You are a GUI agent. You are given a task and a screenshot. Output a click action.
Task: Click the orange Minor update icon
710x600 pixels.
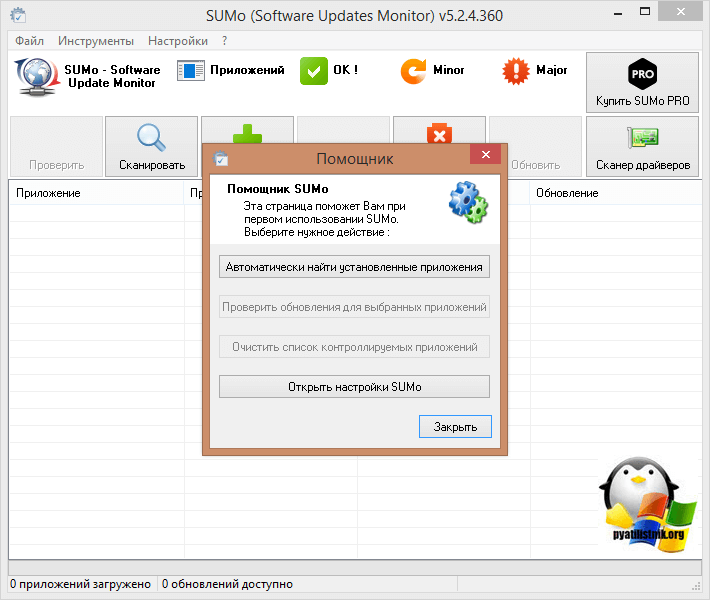413,71
